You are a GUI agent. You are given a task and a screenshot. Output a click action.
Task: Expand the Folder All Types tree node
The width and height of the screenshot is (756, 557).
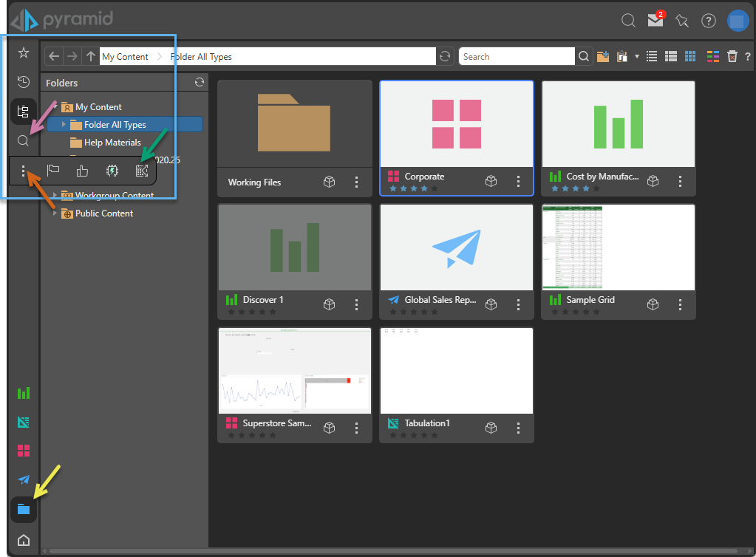pos(64,125)
